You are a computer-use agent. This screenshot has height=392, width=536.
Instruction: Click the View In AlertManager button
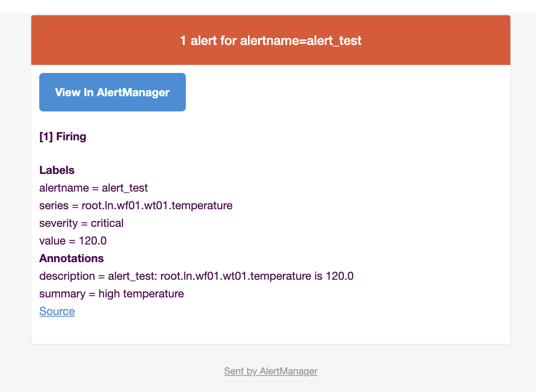point(112,92)
